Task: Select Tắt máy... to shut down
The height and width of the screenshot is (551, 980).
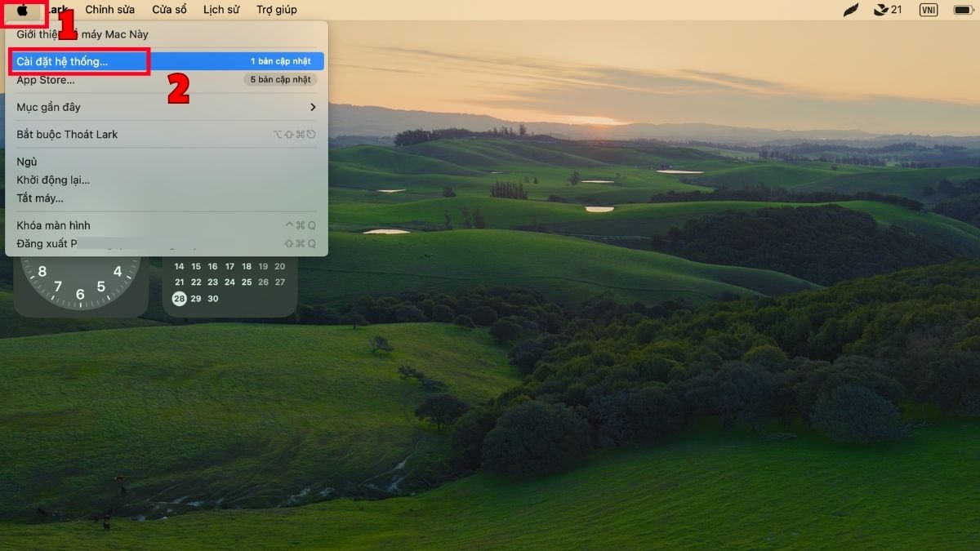Action: (x=166, y=198)
